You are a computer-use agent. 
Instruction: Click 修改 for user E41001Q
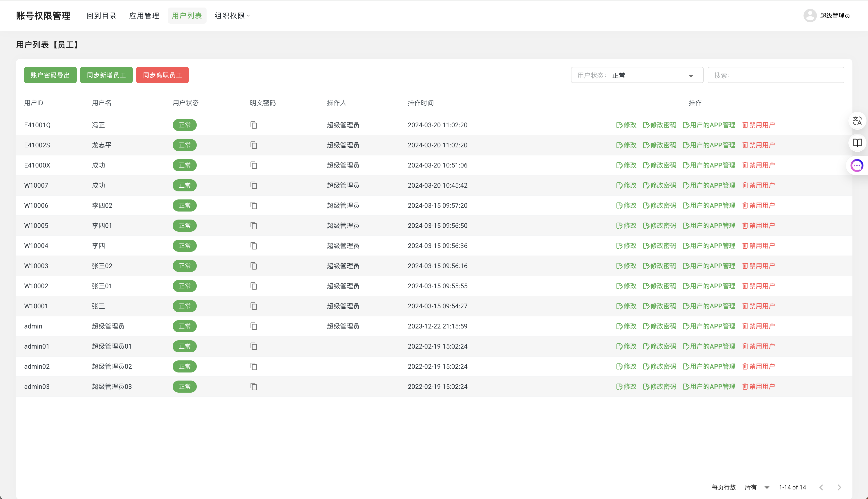[626, 125]
